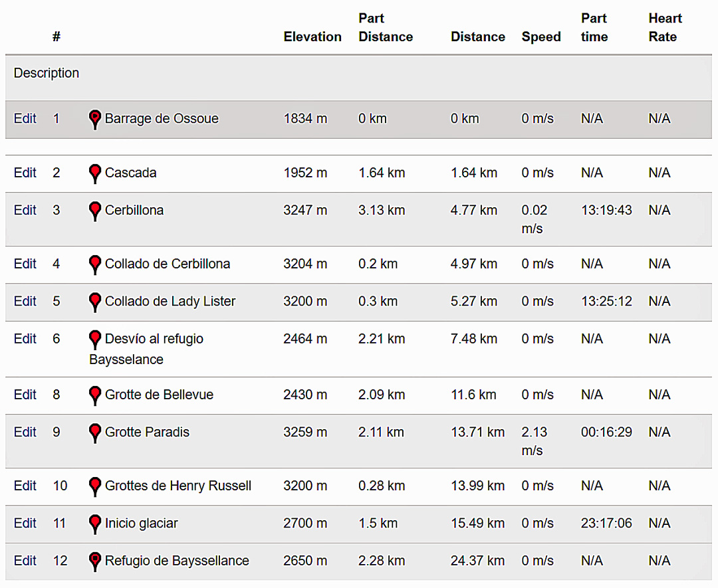Click the 2700 m elevation value
Screen dimensions: 718x588
click(x=305, y=523)
